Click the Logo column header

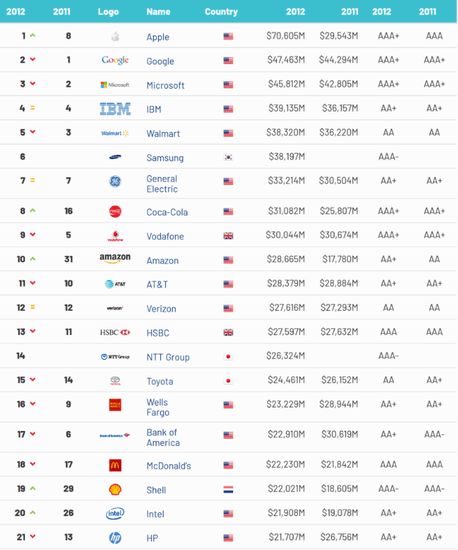point(108,12)
